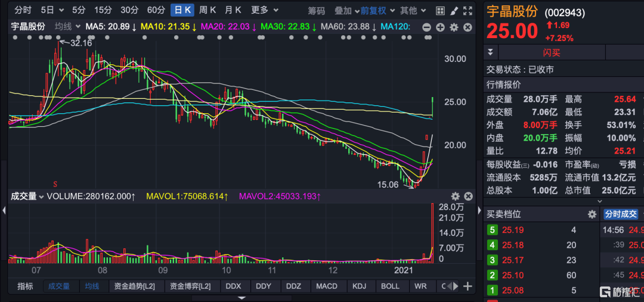644x302 pixels.
Task: Click the stock code (002943)
Action: click(x=565, y=13)
